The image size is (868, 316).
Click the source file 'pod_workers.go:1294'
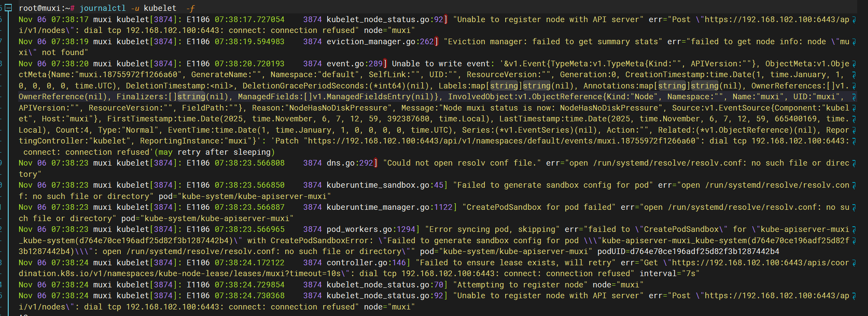point(371,229)
